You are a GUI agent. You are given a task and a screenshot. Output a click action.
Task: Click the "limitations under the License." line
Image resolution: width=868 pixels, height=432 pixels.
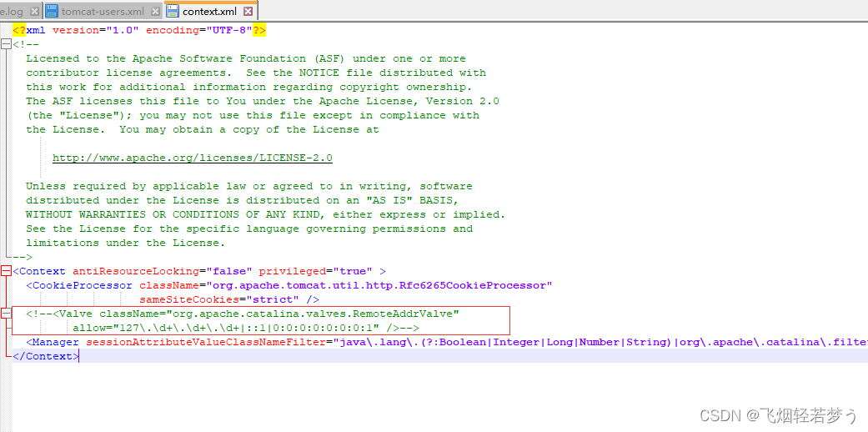pos(126,243)
